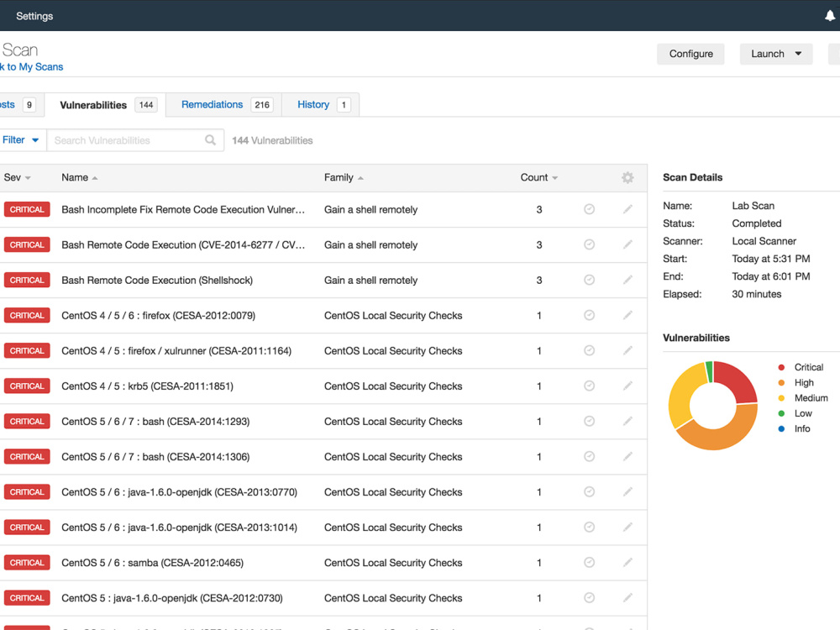Edit samba CESA-2012:0465 pencil icon
840x630 pixels.
[627, 563]
